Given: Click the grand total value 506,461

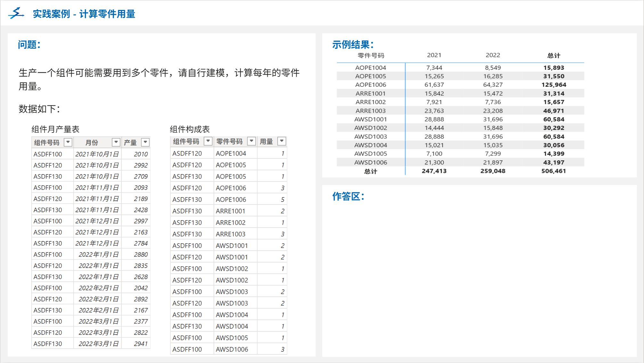Looking at the screenshot, I should point(553,171).
